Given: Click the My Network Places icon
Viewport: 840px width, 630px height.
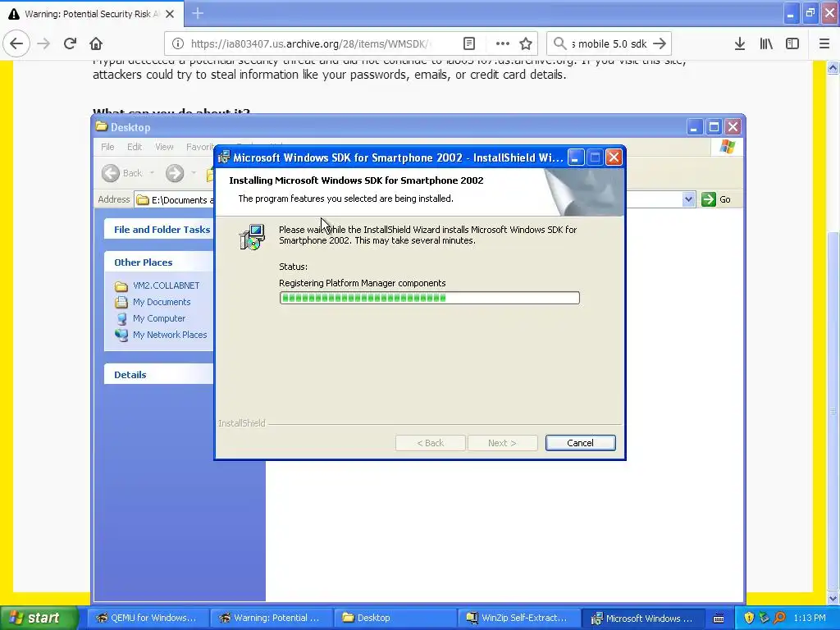Looking at the screenshot, I should (x=121, y=335).
